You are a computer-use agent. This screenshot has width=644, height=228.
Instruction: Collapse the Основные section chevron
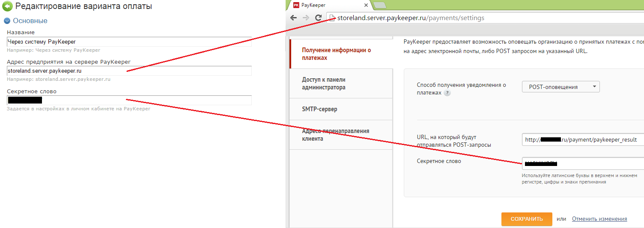click(x=7, y=21)
